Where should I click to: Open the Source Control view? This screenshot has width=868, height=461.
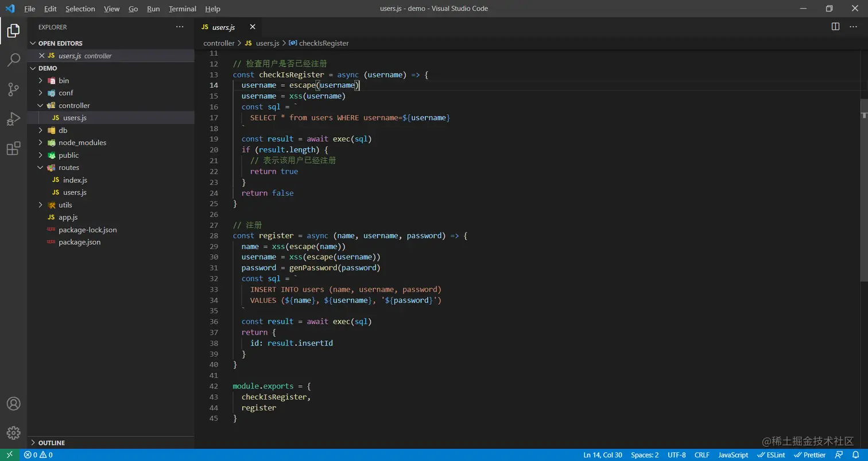[13, 89]
